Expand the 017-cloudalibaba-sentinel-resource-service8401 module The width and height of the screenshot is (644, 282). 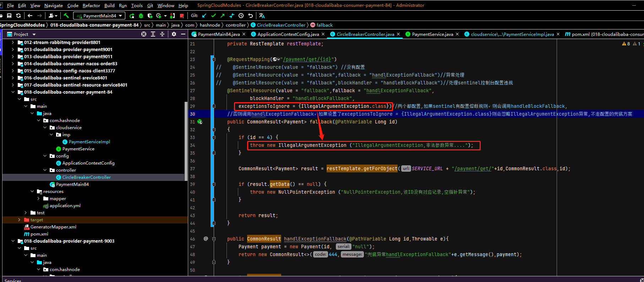tap(13, 85)
